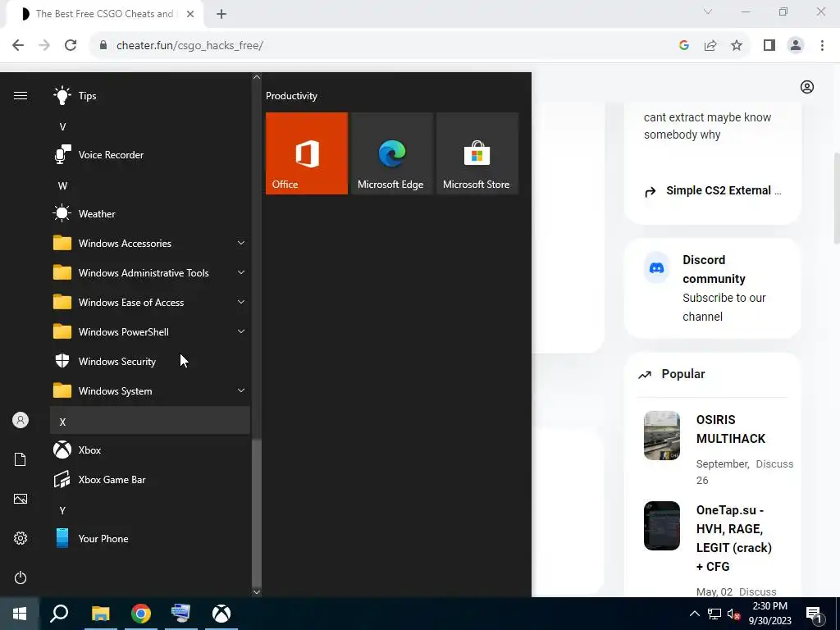This screenshot has height=630, width=840.
Task: Click OneTap.su article thumbnail
Action: click(662, 526)
